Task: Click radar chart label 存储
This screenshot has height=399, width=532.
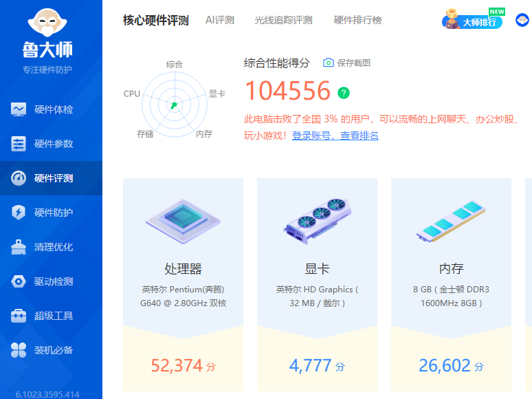Action: [145, 133]
